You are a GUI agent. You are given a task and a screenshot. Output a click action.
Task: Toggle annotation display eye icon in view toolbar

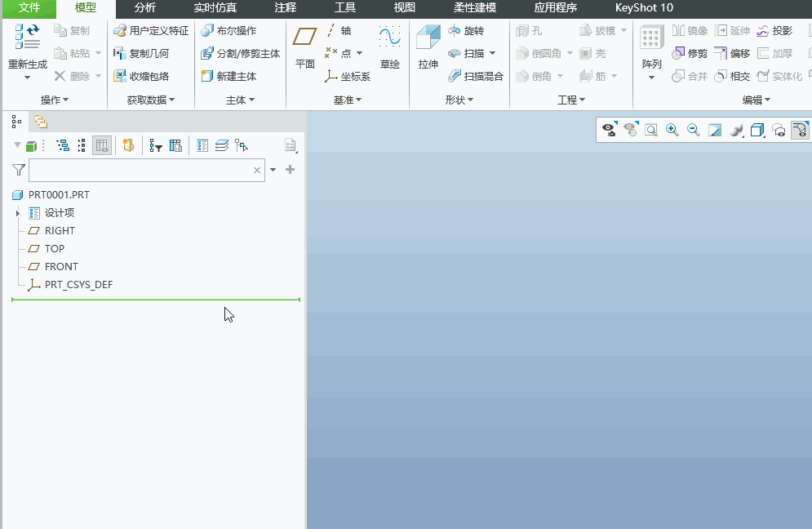(608, 130)
